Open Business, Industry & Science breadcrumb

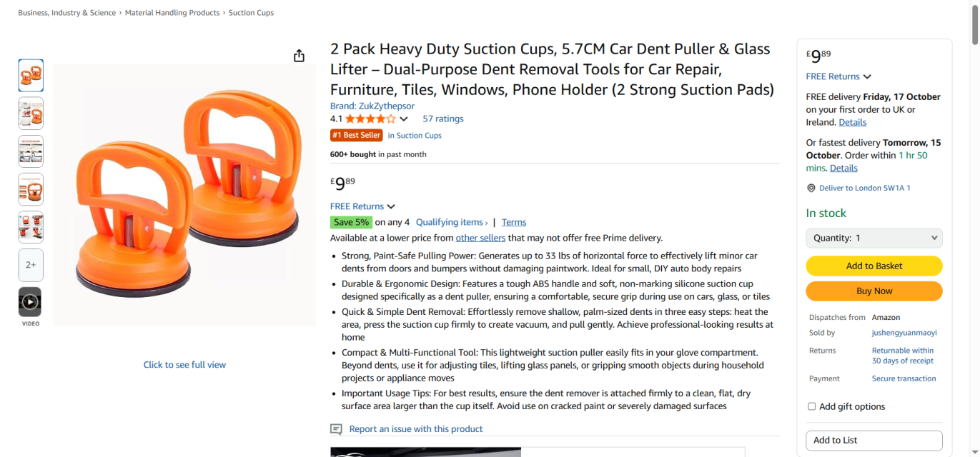(66, 13)
